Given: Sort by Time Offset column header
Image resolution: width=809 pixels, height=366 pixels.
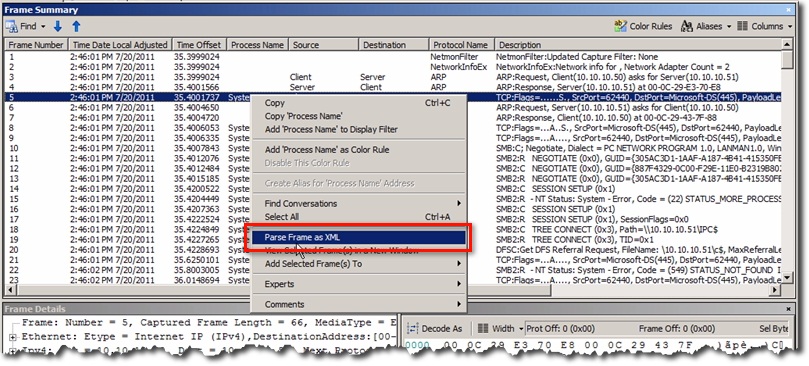Looking at the screenshot, I should click(x=199, y=45).
